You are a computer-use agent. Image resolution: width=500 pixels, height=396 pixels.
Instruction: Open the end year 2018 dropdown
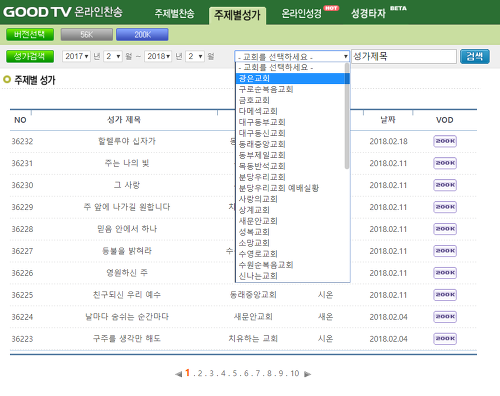[158, 56]
